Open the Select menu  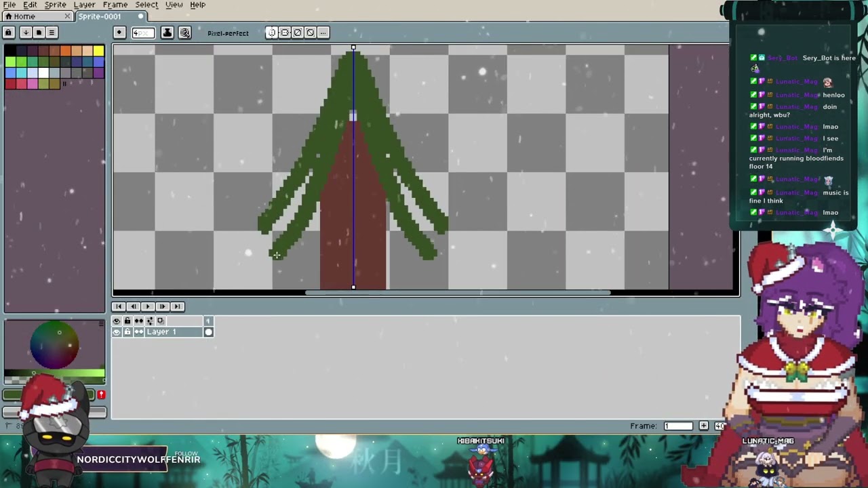[x=146, y=5]
